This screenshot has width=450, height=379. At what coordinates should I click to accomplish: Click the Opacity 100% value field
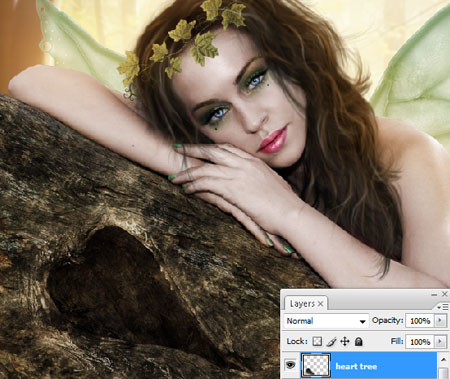(420, 321)
